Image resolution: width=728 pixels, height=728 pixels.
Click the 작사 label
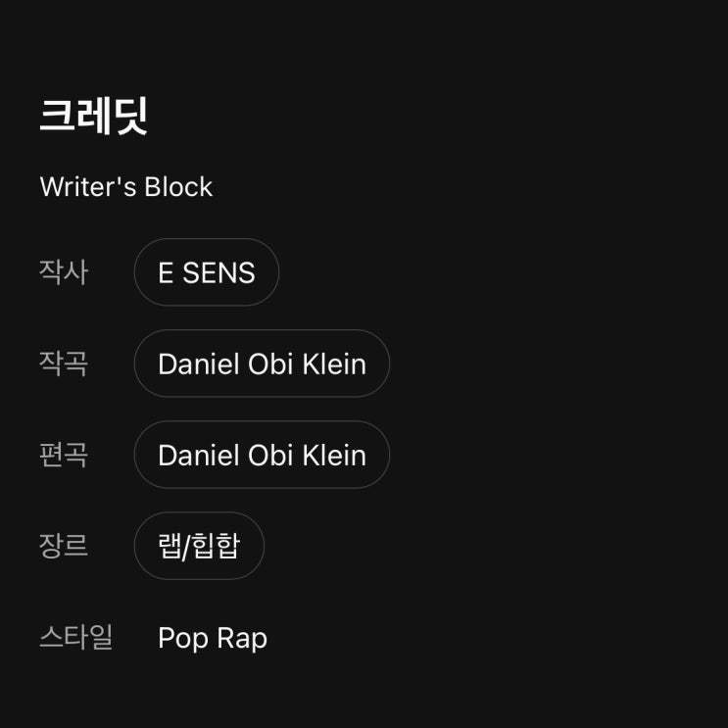click(x=64, y=272)
